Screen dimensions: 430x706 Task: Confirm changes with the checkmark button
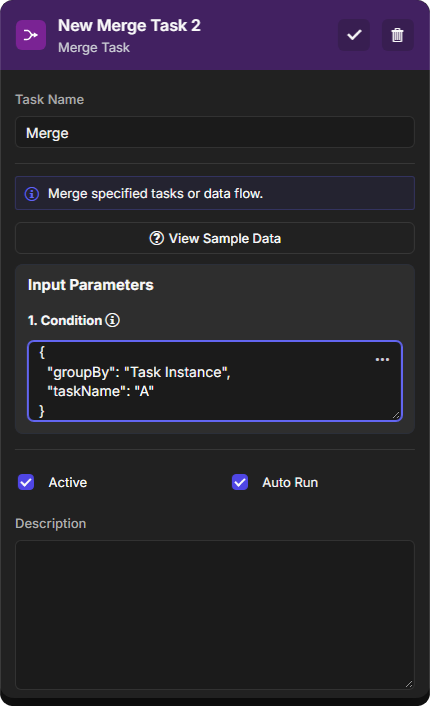[354, 35]
